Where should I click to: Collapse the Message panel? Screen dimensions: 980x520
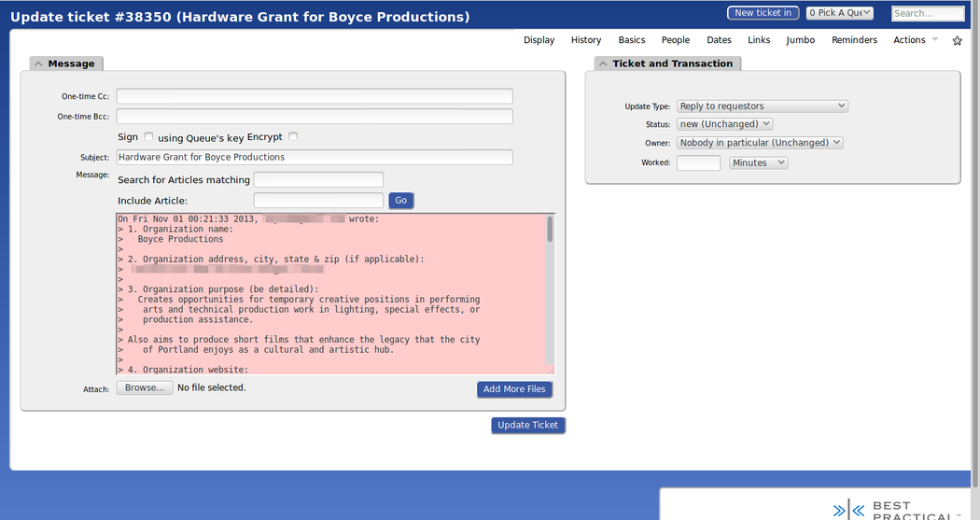[38, 63]
